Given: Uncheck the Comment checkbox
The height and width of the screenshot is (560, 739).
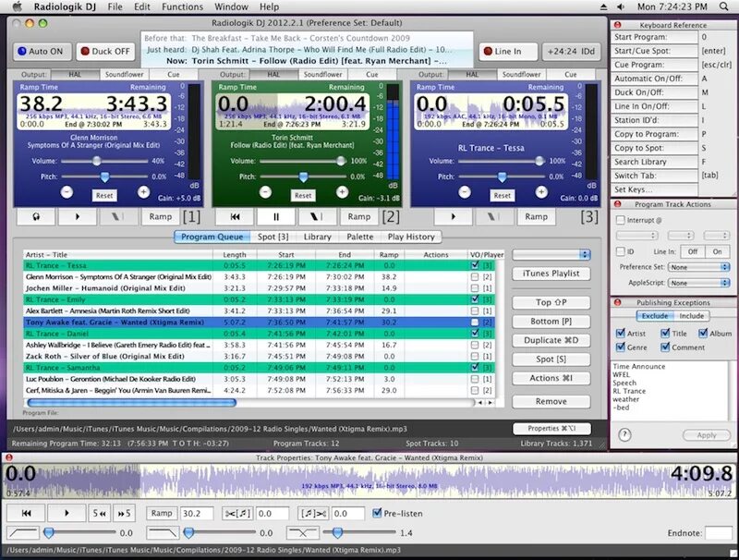Looking at the screenshot, I should 665,347.
